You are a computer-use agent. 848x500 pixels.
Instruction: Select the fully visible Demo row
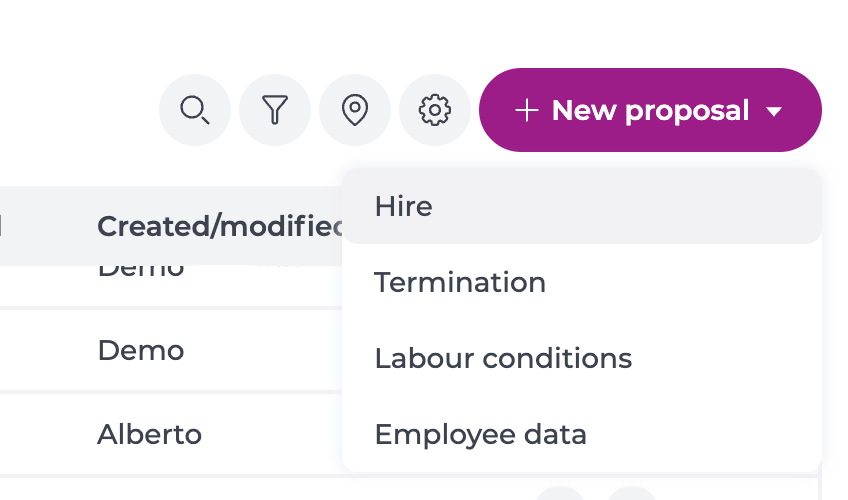point(141,351)
